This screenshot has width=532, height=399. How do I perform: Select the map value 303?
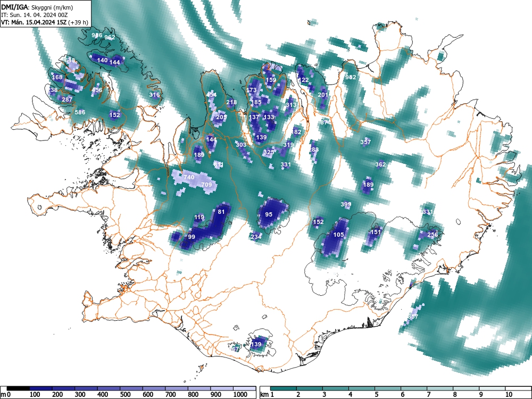[241, 145]
